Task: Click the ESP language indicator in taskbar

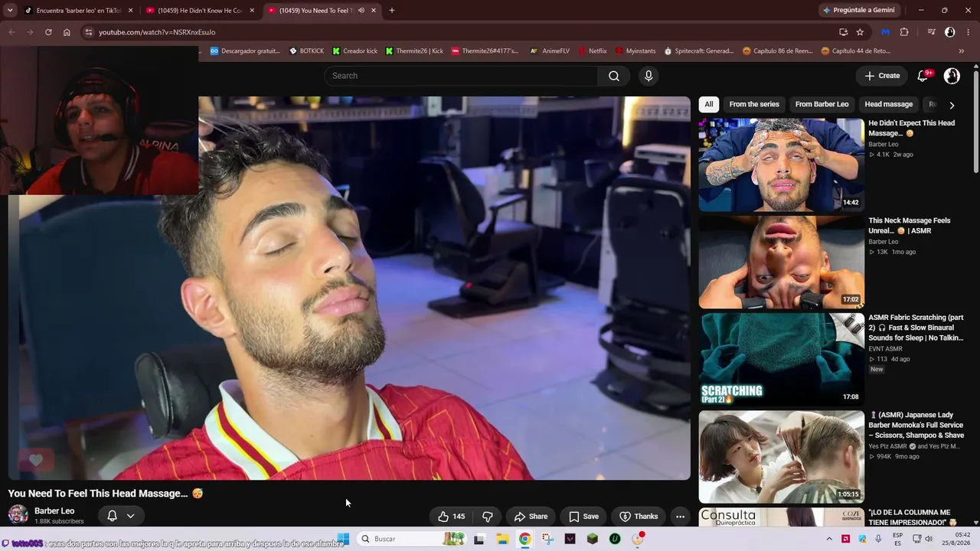Action: coord(897,539)
